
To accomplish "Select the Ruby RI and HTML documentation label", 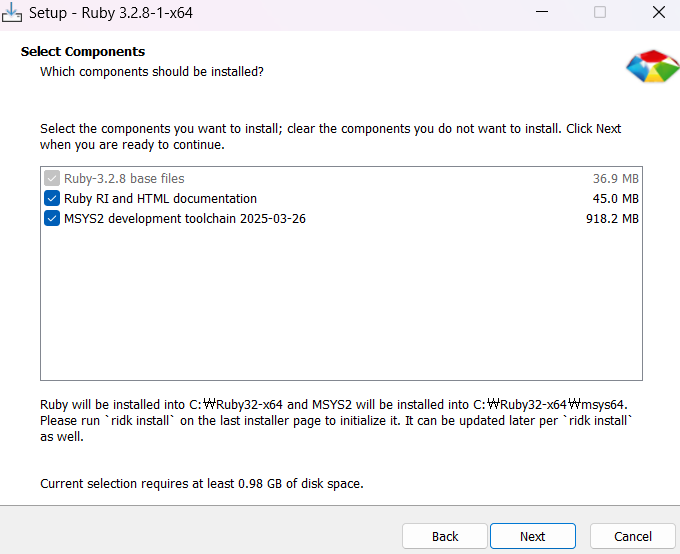I will [160, 199].
